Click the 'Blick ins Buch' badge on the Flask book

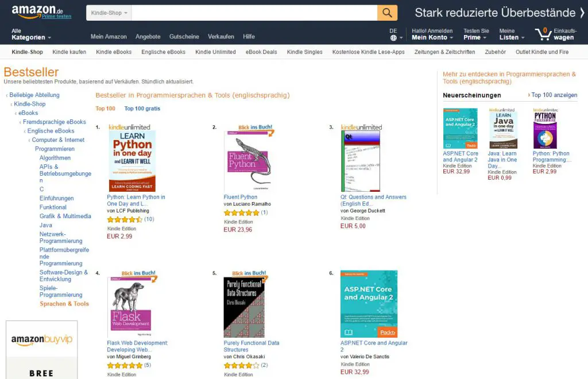pyautogui.click(x=136, y=273)
